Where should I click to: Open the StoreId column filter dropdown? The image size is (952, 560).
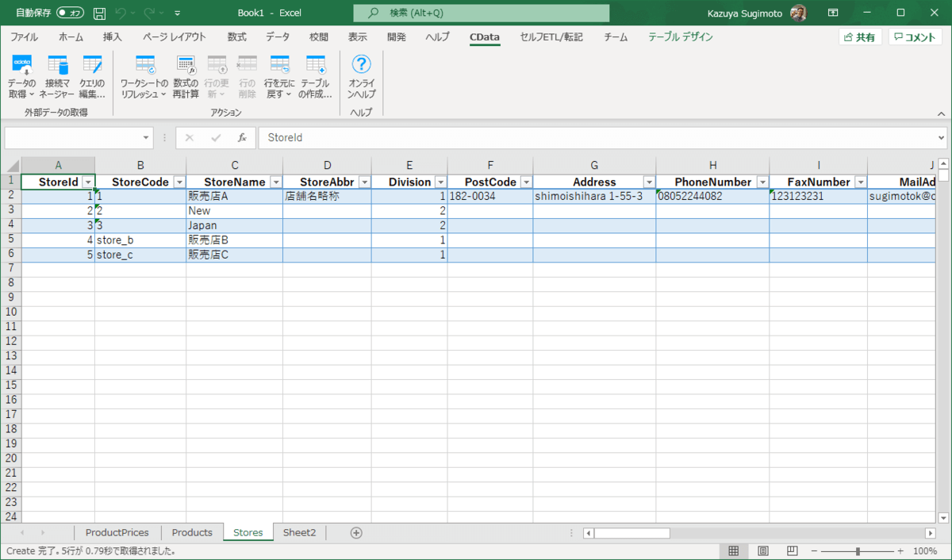click(88, 182)
